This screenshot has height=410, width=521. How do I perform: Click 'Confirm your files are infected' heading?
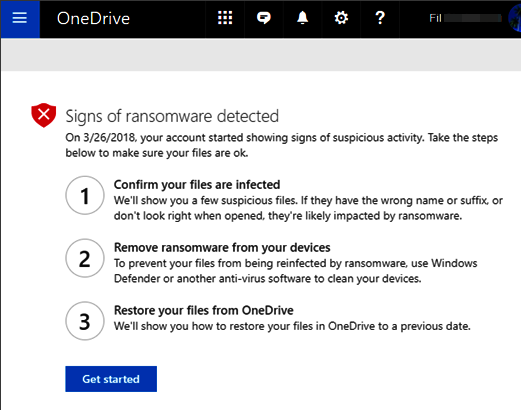click(197, 185)
